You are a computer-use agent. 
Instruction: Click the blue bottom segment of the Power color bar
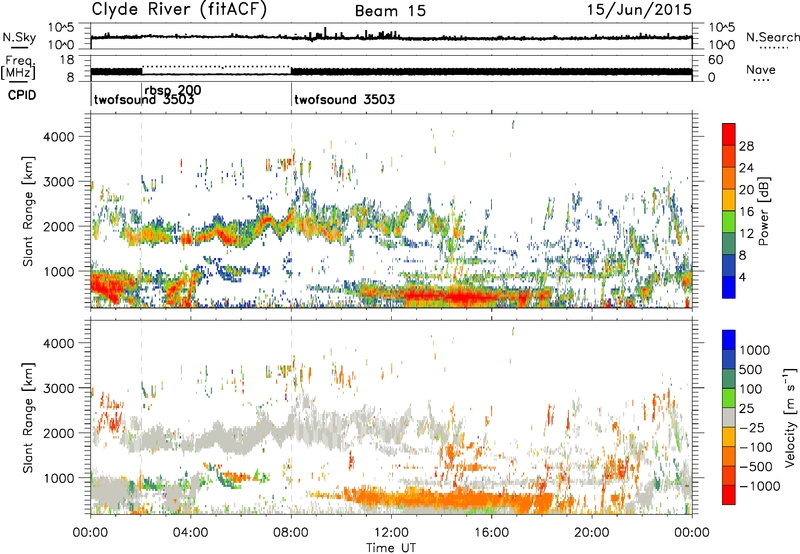click(x=729, y=287)
